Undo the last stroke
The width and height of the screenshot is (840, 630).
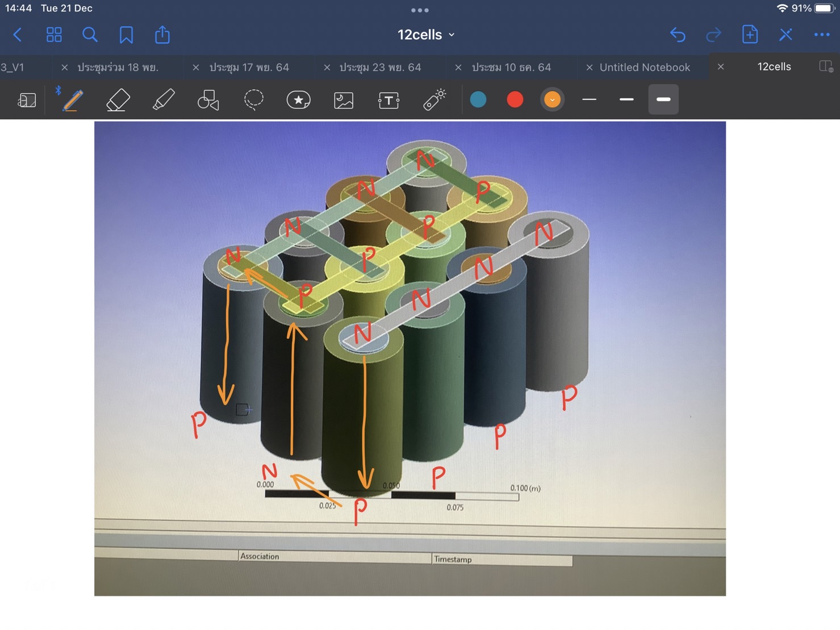coord(678,35)
